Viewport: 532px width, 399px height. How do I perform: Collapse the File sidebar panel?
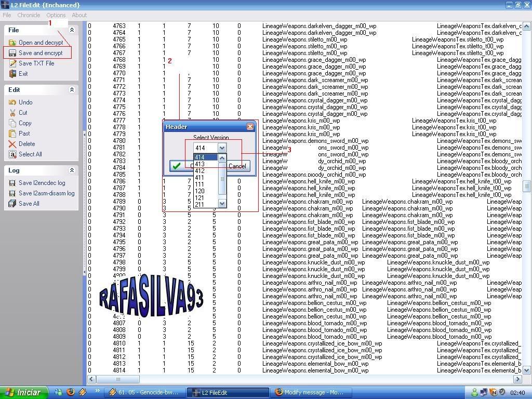(72, 30)
